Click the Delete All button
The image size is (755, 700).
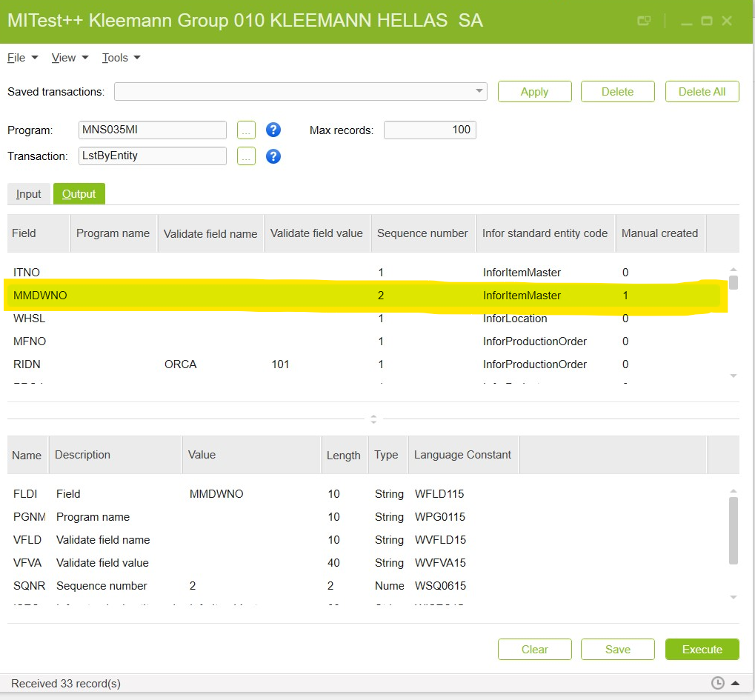tap(702, 91)
